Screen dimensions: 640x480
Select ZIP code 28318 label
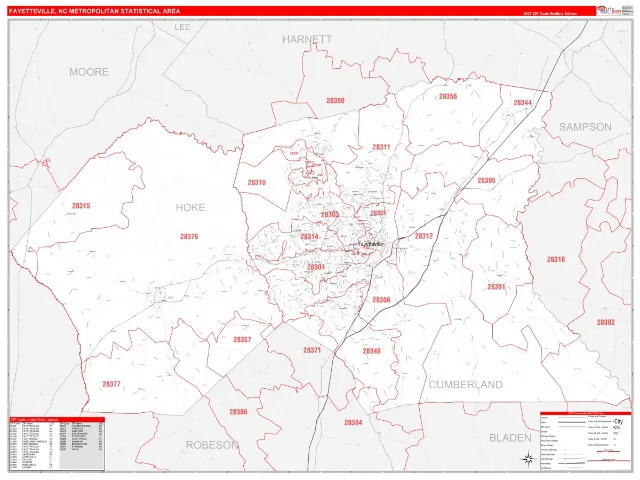point(556,259)
